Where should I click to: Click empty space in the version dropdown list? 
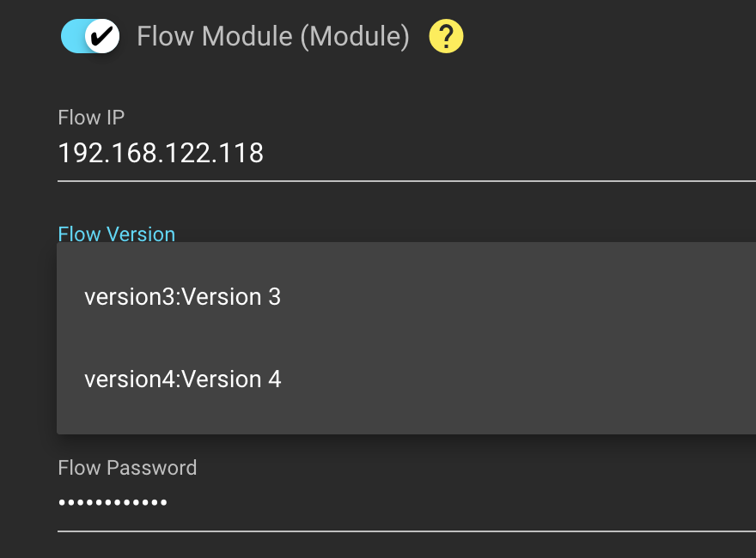click(x=515, y=339)
